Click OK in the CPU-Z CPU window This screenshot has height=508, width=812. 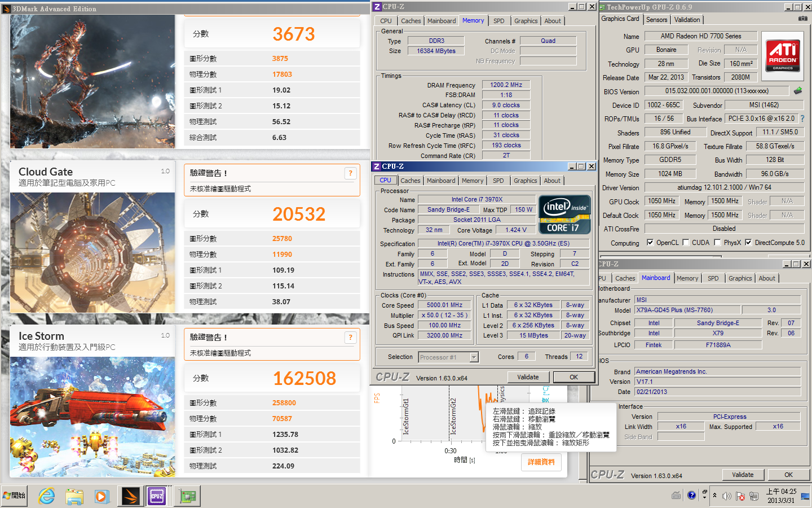pos(573,377)
